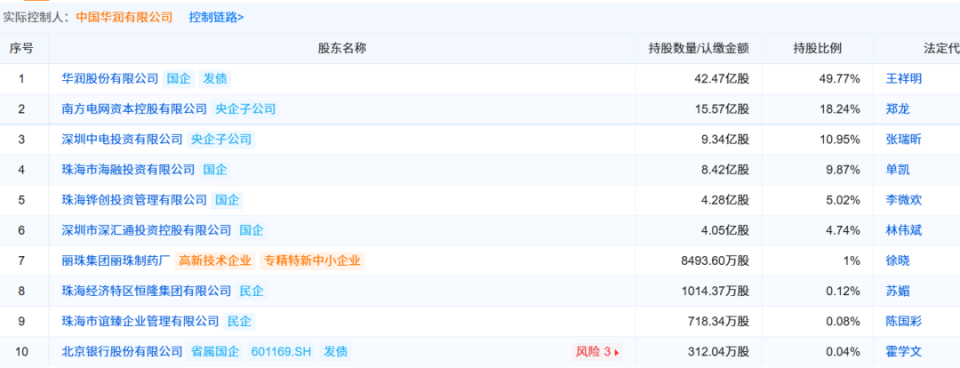
Task: Open legal representative 王祥明
Action: pyautogui.click(x=904, y=78)
